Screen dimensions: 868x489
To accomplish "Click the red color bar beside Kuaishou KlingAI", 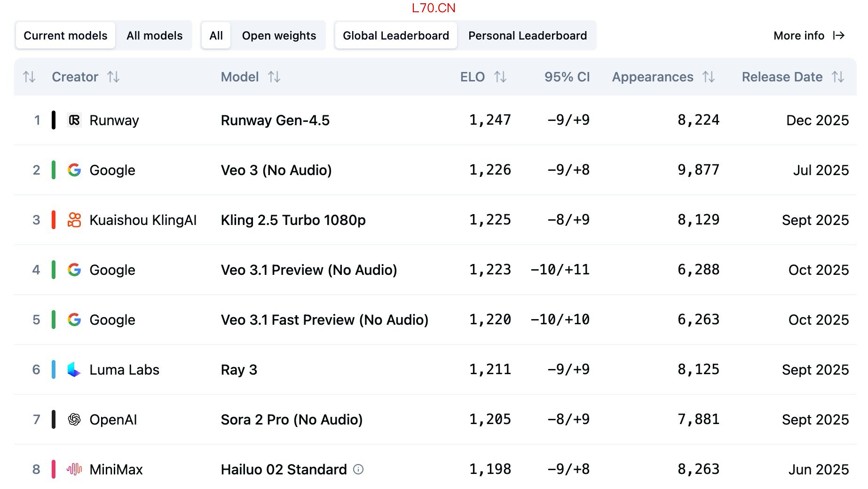I will tap(54, 220).
